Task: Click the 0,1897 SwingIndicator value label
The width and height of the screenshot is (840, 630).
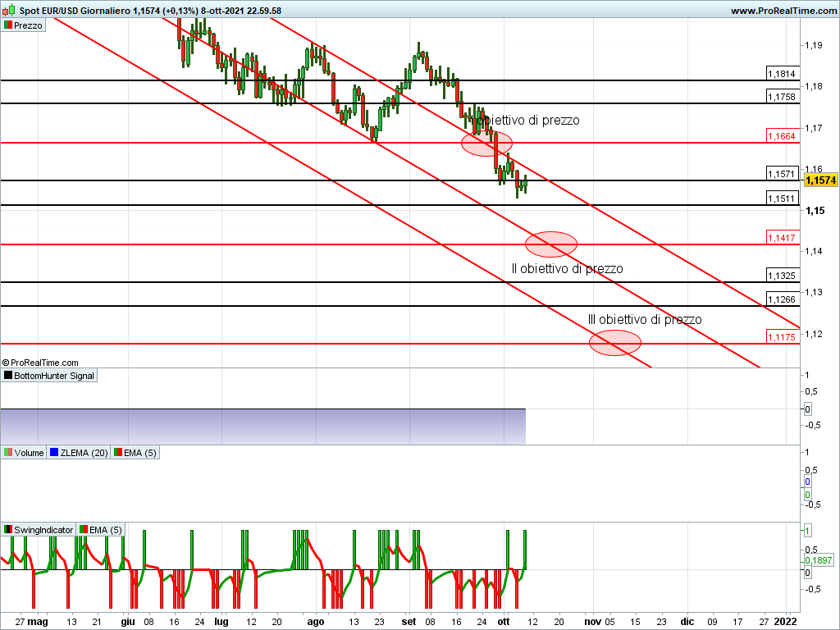Action: tap(819, 561)
